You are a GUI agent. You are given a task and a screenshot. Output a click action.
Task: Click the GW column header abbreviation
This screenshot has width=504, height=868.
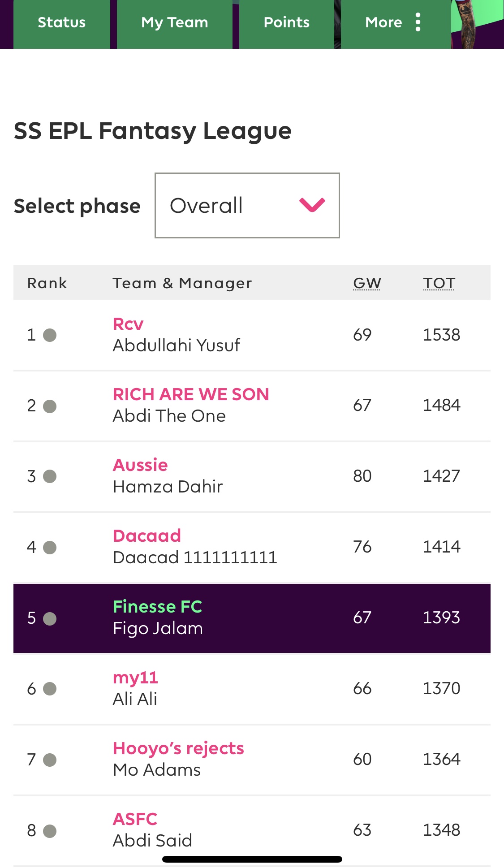pos(367,283)
